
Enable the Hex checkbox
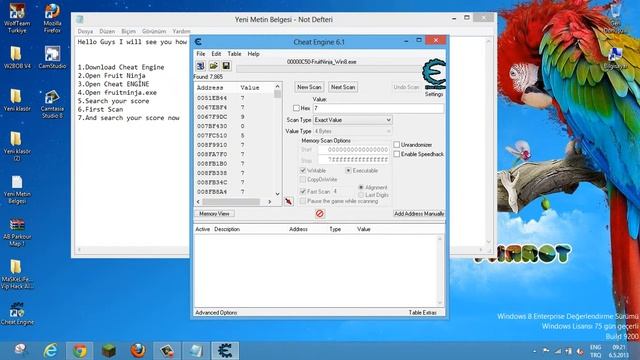coord(296,108)
